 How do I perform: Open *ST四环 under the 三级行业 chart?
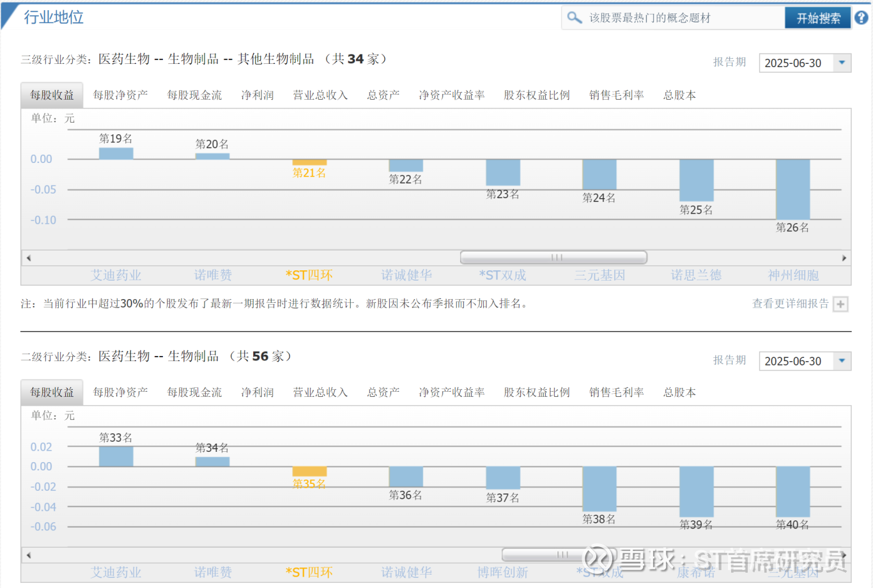[309, 275]
